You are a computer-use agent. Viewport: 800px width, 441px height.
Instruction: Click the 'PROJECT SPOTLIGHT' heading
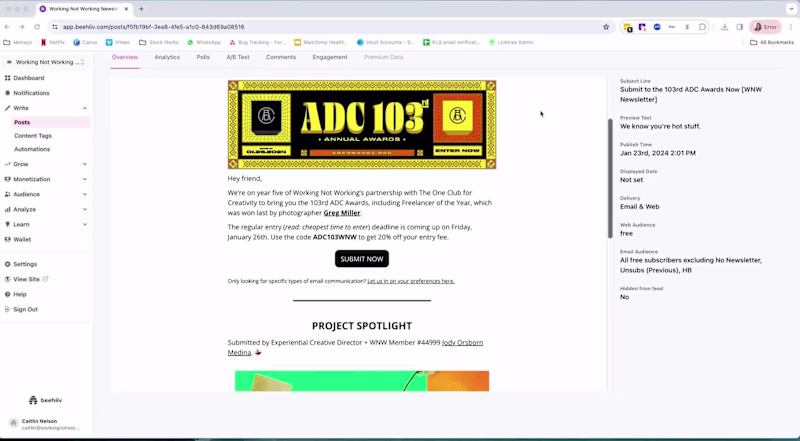click(362, 326)
